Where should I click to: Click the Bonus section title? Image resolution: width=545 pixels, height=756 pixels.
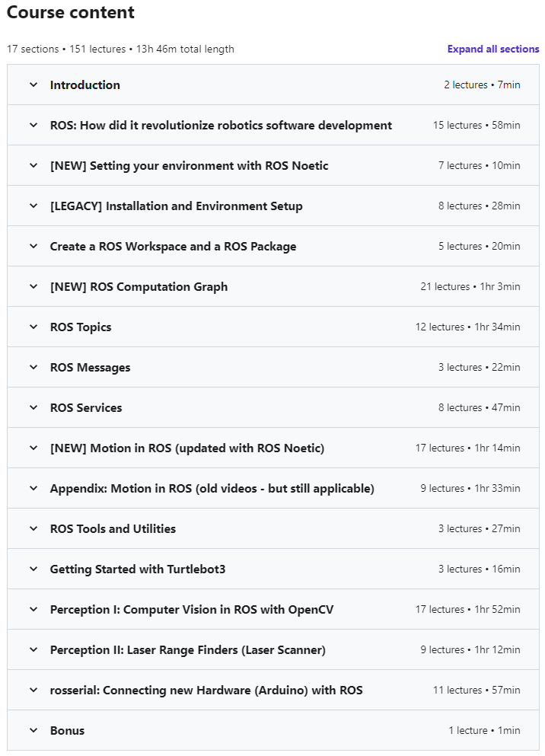[67, 730]
